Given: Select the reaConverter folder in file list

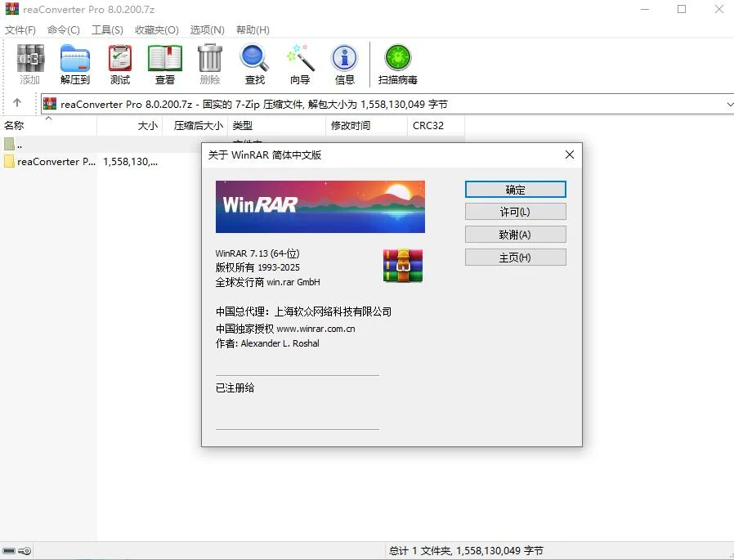Looking at the screenshot, I should tap(49, 161).
